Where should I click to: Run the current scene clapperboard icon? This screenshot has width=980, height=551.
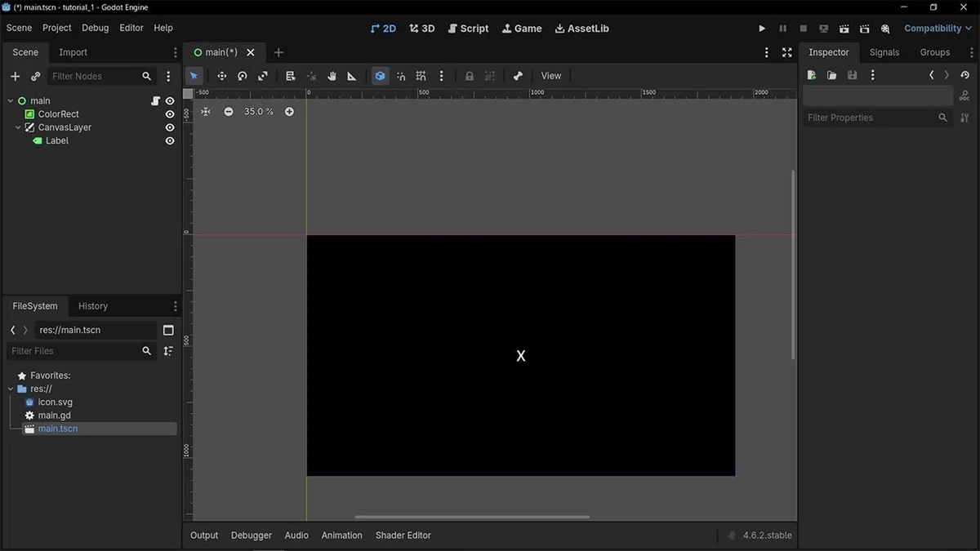[x=844, y=29]
